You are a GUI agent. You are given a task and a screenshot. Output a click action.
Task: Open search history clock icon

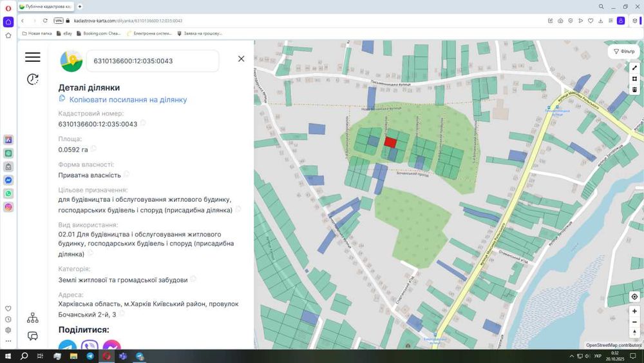point(32,79)
